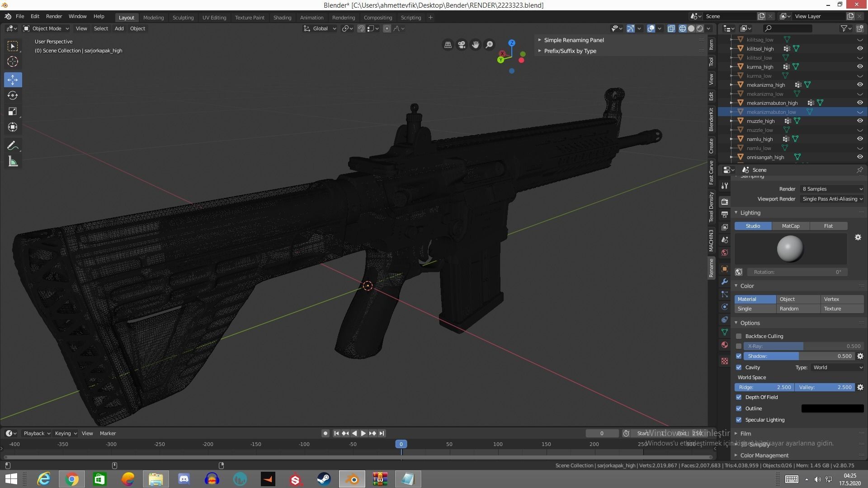Open Cavity Type World dropdown

pyautogui.click(x=837, y=367)
